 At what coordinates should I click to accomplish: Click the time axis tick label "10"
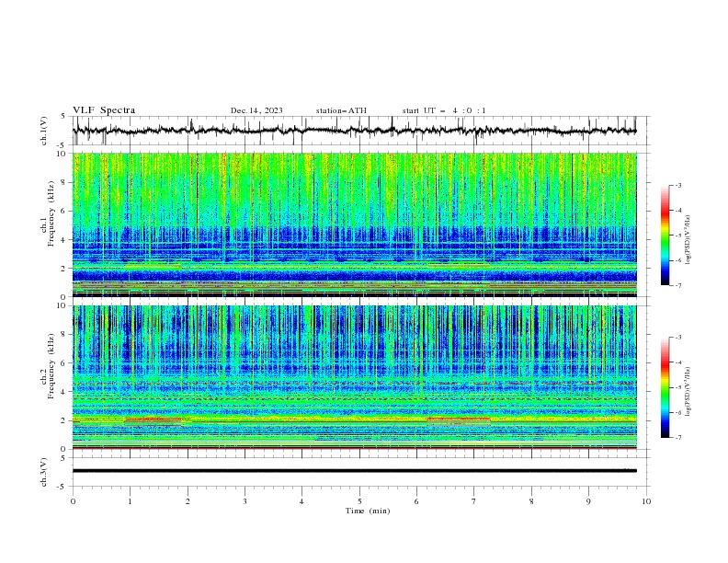point(646,501)
